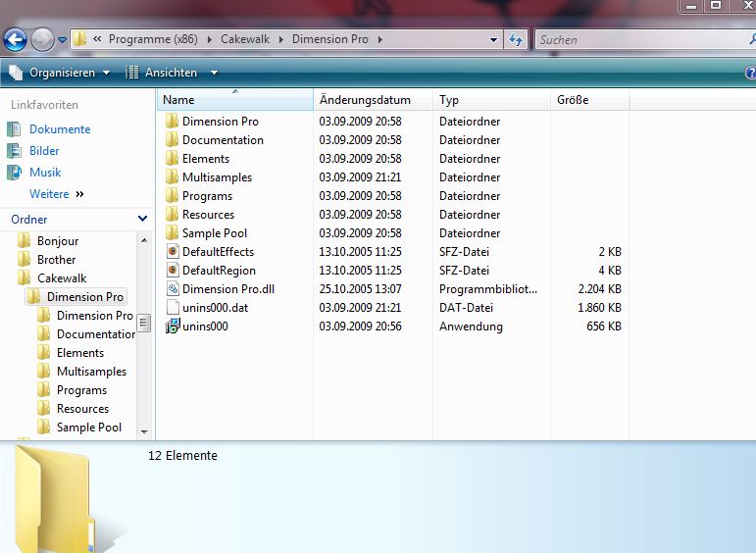Select Multisamples folder in the tree pane
The image size is (756, 553).
tap(91, 372)
